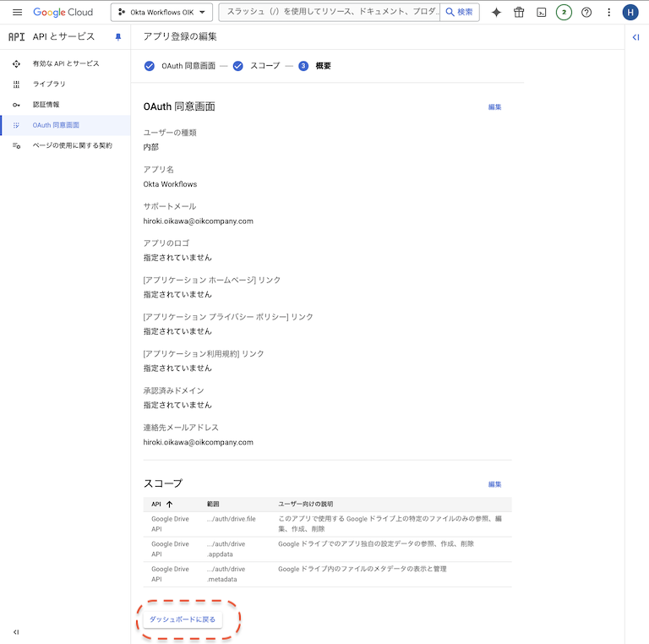649x644 pixels.
Task: Open the gift free trial icon
Action: [519, 13]
